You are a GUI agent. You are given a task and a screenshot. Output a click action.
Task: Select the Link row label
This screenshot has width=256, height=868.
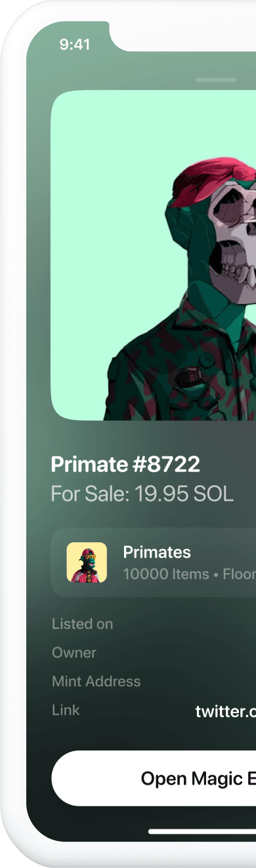[66, 710]
